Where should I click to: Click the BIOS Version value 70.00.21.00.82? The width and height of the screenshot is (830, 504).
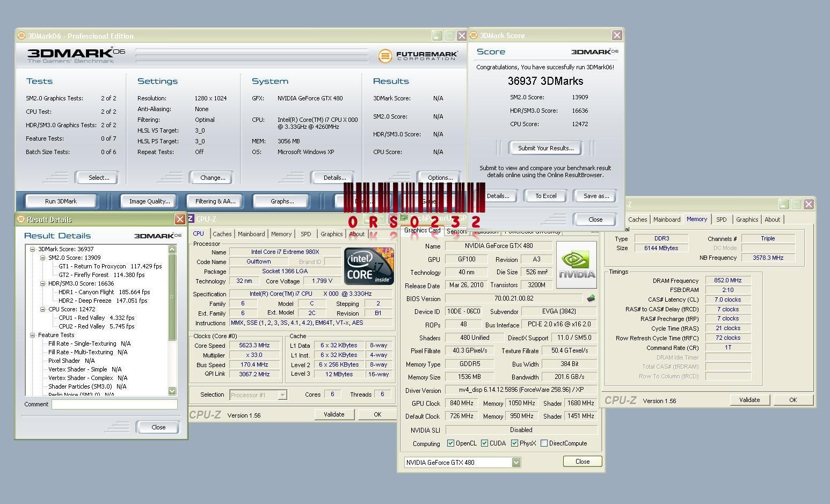(x=514, y=298)
